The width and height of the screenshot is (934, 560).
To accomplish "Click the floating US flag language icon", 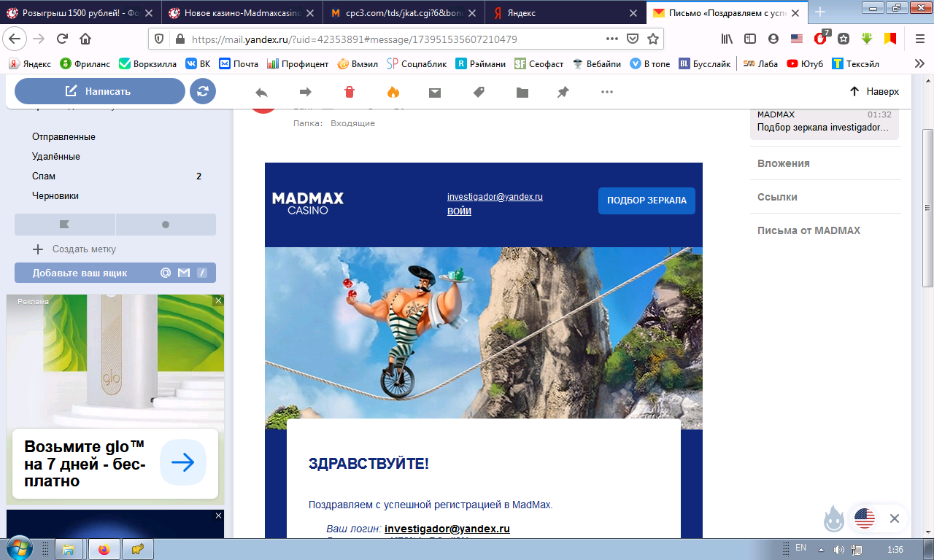I will pyautogui.click(x=865, y=518).
